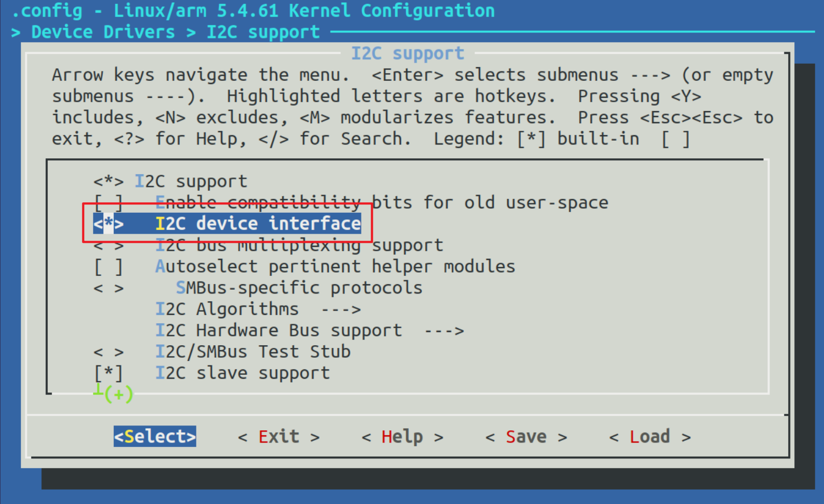Uncheck the I2C slave support checkbox

[x=108, y=373]
